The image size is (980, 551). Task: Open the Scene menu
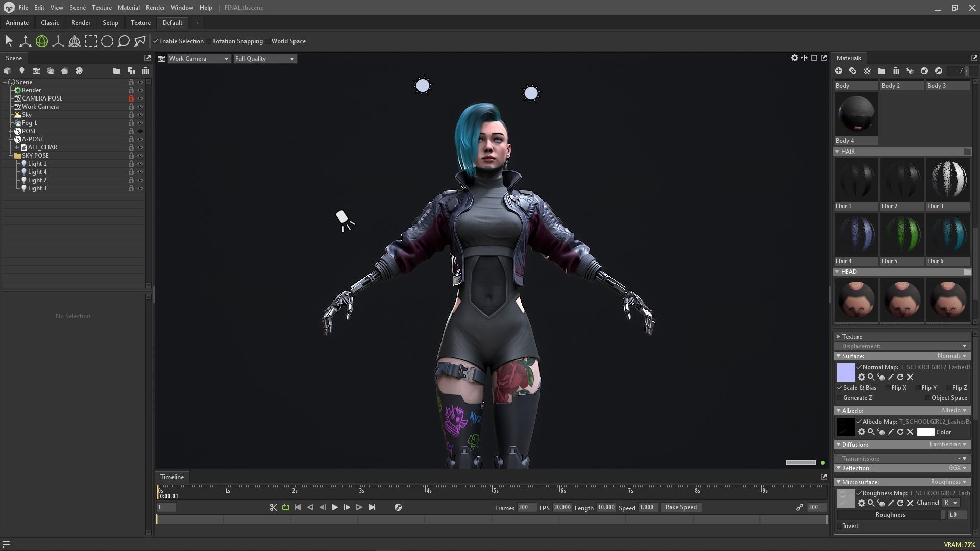pyautogui.click(x=78, y=8)
